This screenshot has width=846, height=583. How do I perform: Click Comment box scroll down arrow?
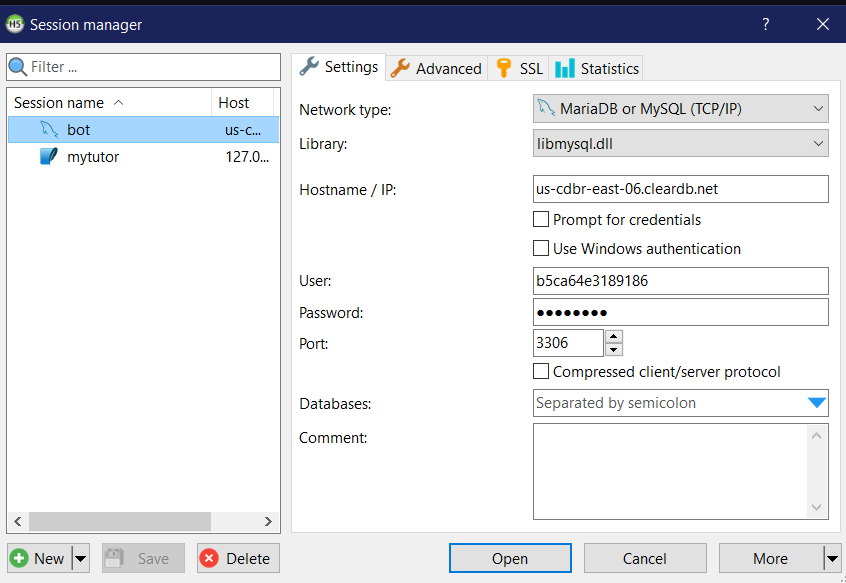point(816,507)
